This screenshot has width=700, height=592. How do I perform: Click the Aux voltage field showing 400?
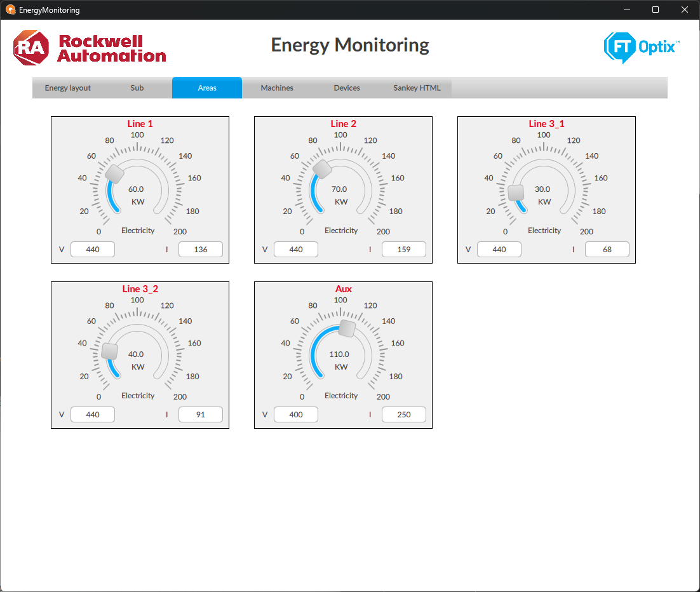pos(296,415)
